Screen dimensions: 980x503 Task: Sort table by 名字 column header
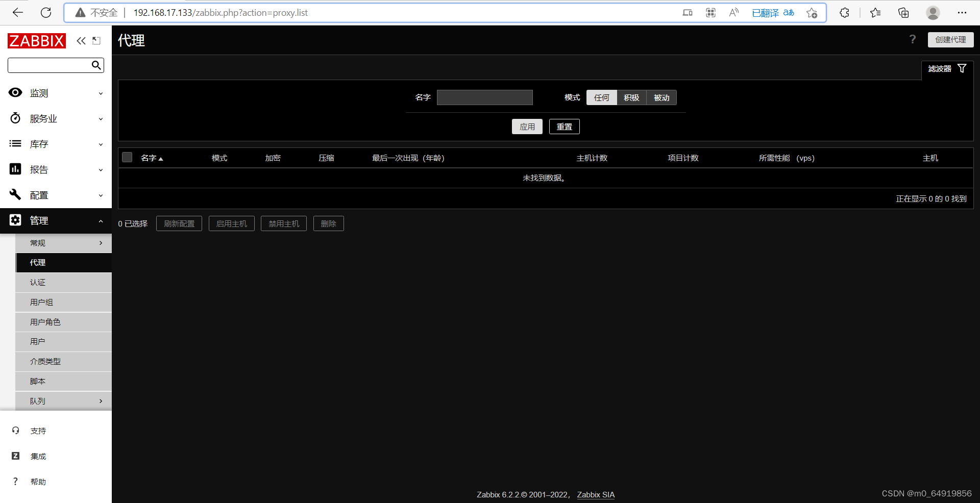(152, 158)
